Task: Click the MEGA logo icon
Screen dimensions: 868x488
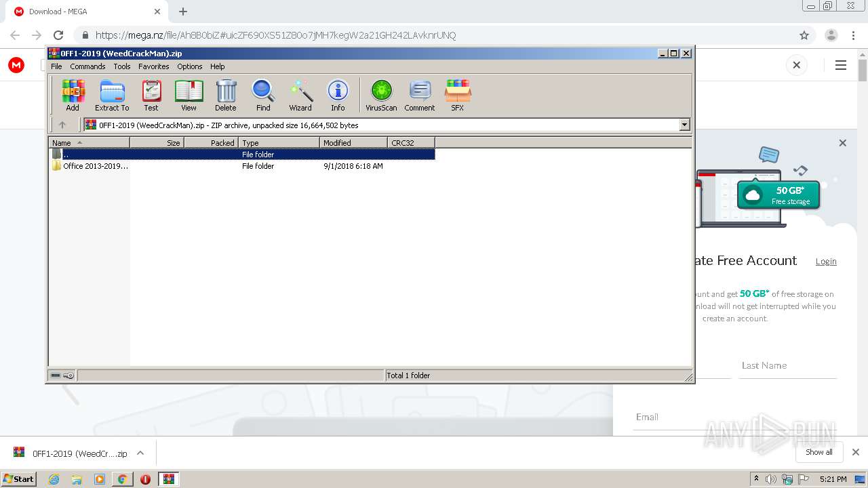Action: click(x=16, y=65)
